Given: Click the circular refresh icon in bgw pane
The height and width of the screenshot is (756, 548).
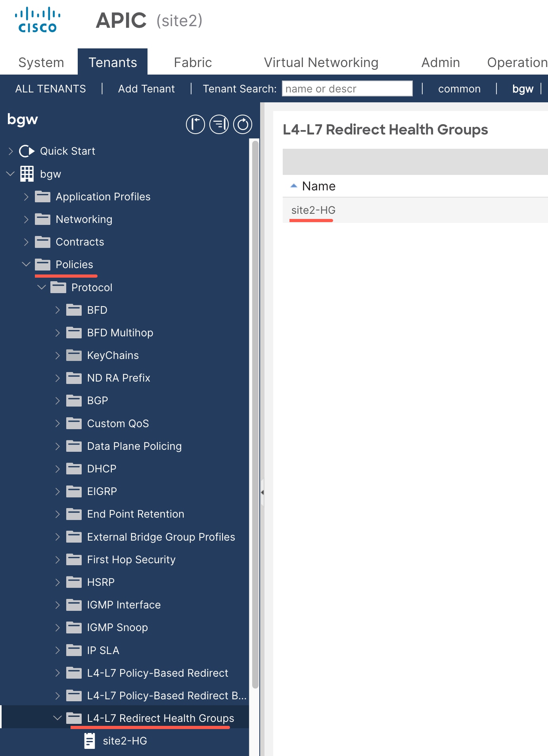Looking at the screenshot, I should pos(243,125).
